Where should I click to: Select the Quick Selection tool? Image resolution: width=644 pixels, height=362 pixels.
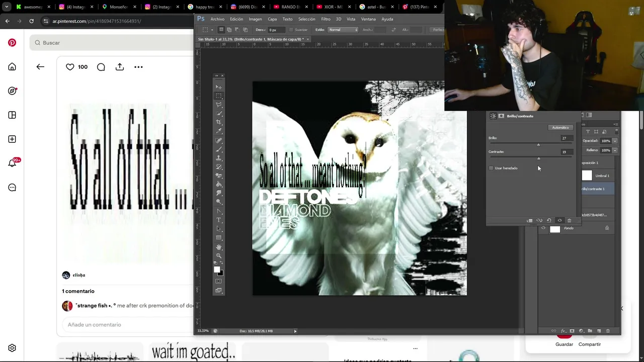[218, 114]
